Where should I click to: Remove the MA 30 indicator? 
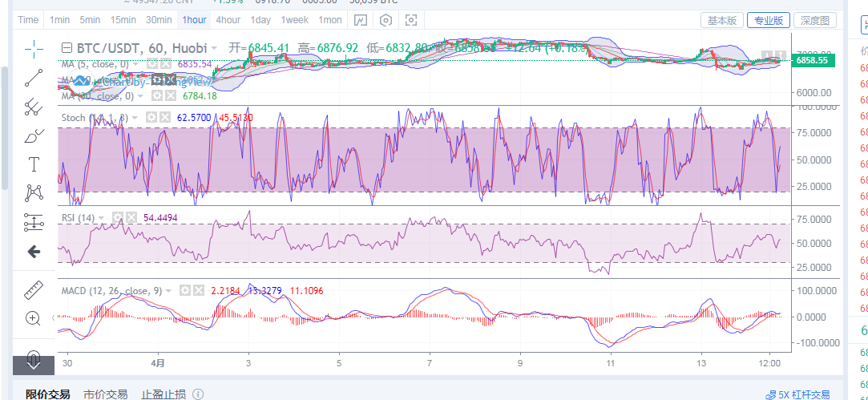tap(170, 96)
